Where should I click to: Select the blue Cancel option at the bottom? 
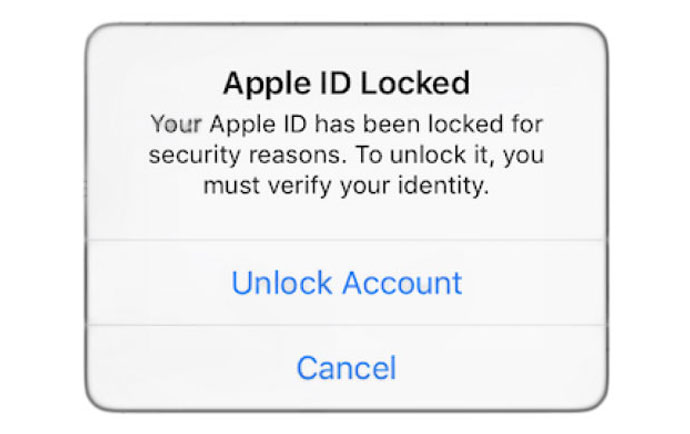click(346, 367)
